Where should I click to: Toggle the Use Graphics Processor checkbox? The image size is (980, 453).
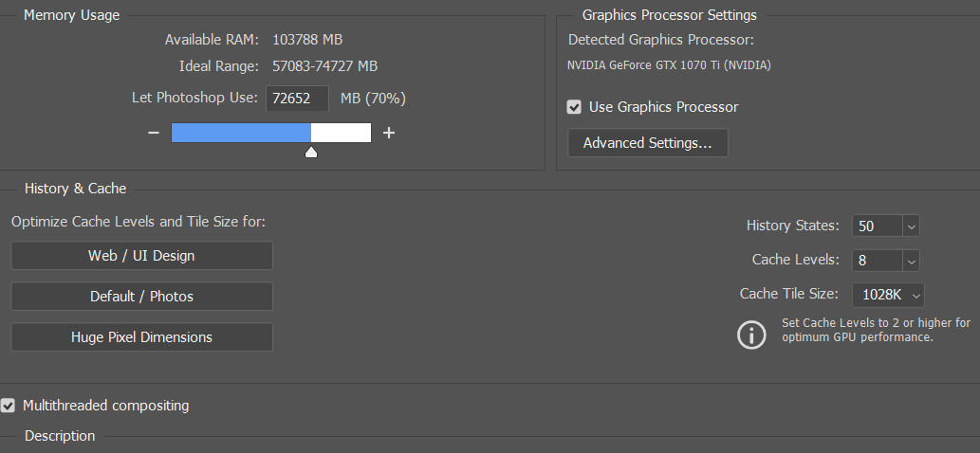point(574,107)
